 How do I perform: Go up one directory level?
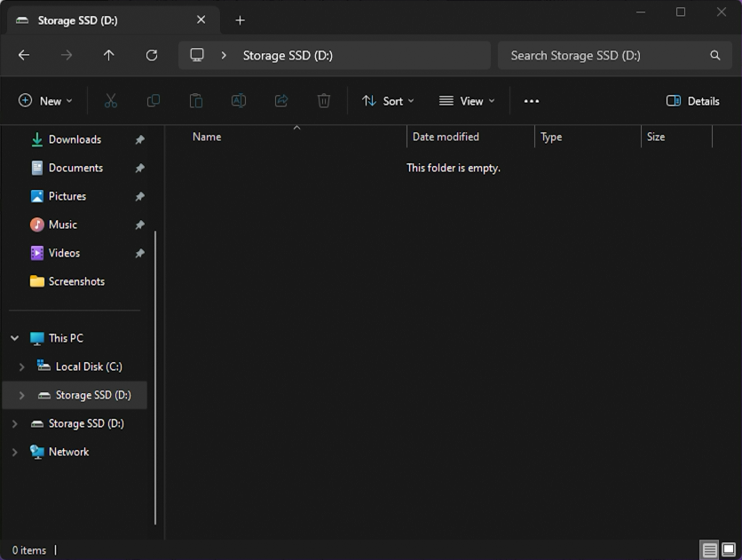[109, 55]
